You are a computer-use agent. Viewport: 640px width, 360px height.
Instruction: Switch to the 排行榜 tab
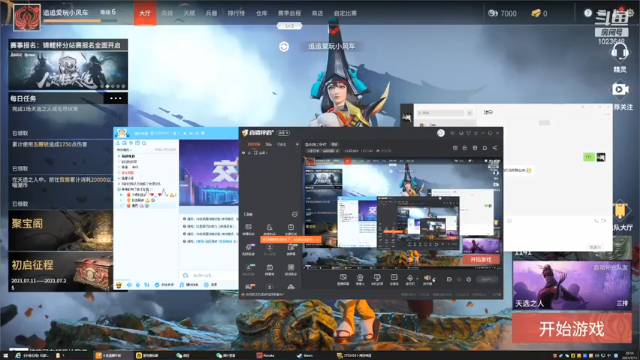tap(236, 13)
